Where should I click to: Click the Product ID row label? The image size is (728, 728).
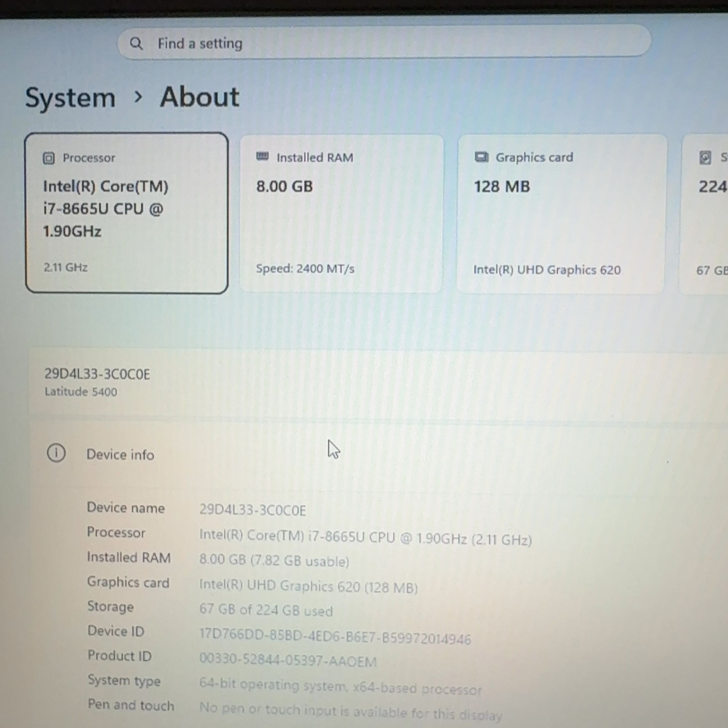120,656
